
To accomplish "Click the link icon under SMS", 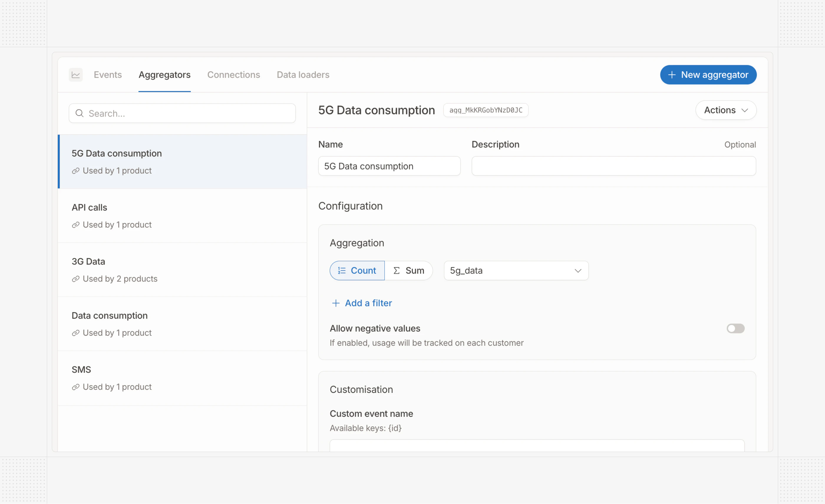I will (x=76, y=387).
